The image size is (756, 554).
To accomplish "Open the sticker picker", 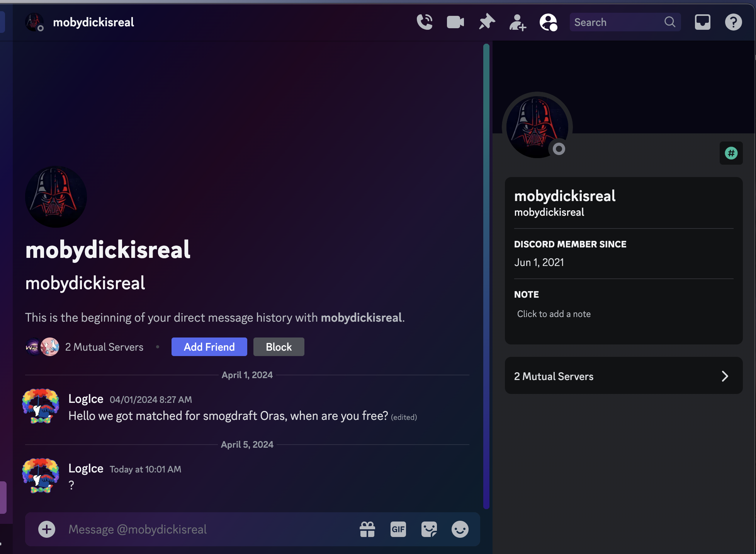I will click(x=429, y=529).
